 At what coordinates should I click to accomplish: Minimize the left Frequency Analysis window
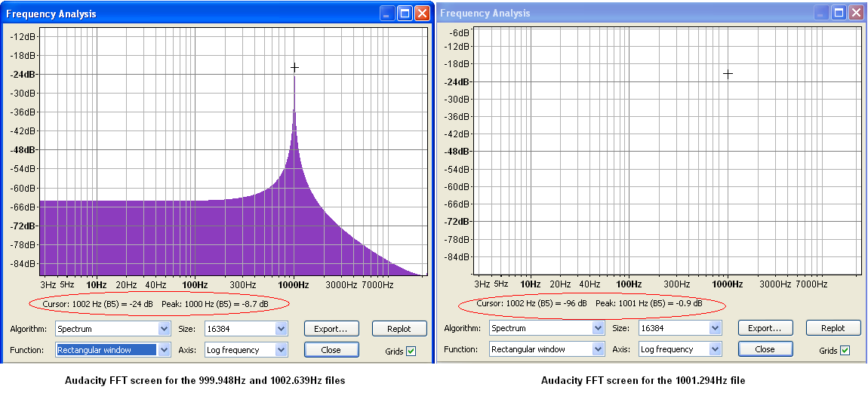[x=386, y=14]
